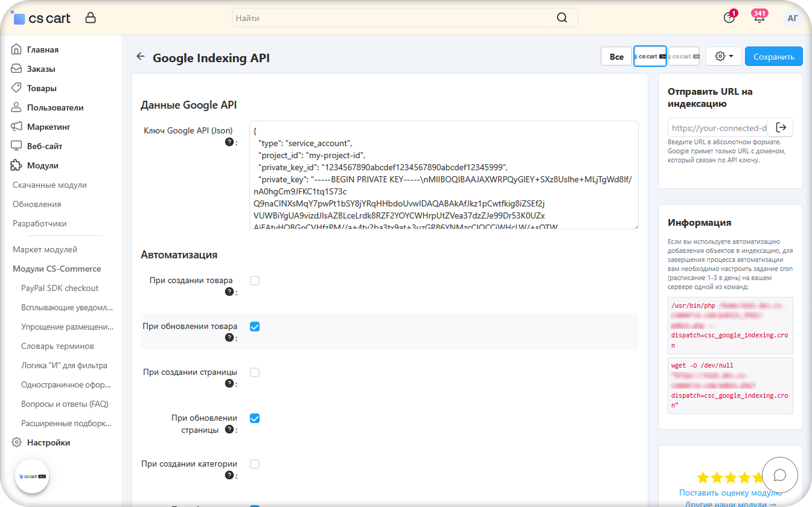Open the chat bubble widget
812x507 pixels.
click(x=779, y=474)
